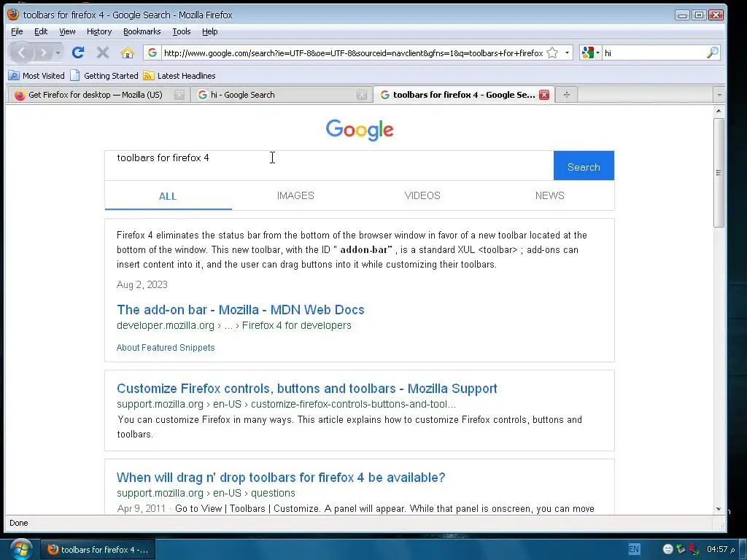Click the vertical scrollbar thumb
The width and height of the screenshot is (747, 560).
pyautogui.click(x=719, y=172)
